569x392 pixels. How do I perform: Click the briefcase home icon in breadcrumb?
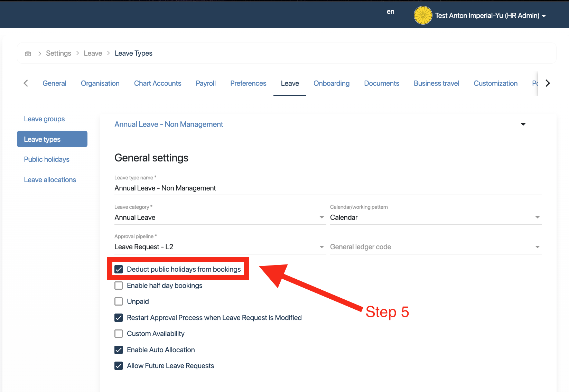(x=28, y=53)
